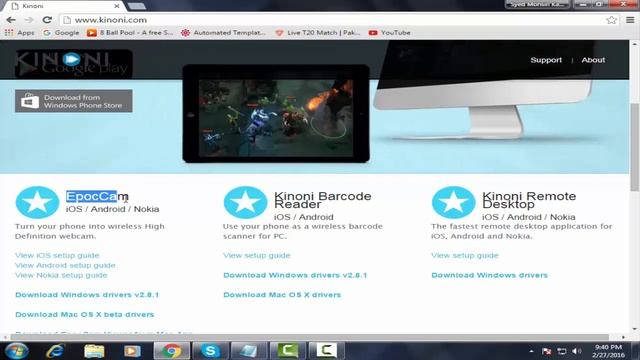Launch Internet Explorer from the taskbar
The width and height of the screenshot is (640, 360).
(55, 351)
